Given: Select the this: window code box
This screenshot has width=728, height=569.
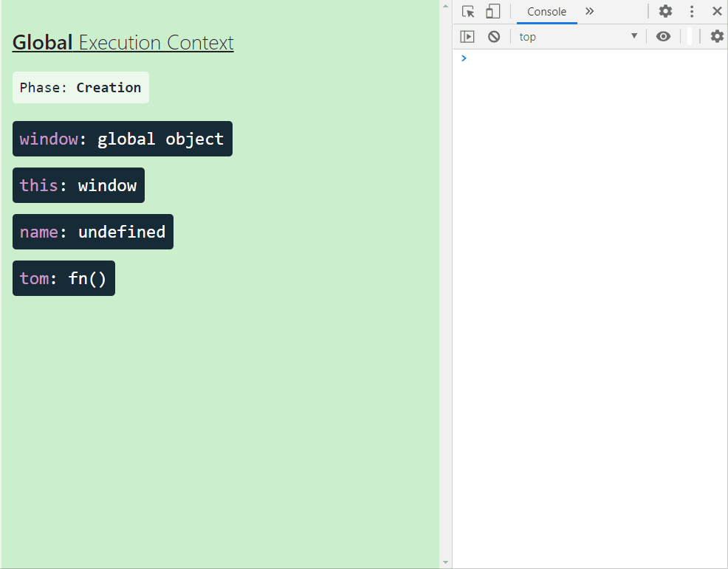Looking at the screenshot, I should coord(78,185).
